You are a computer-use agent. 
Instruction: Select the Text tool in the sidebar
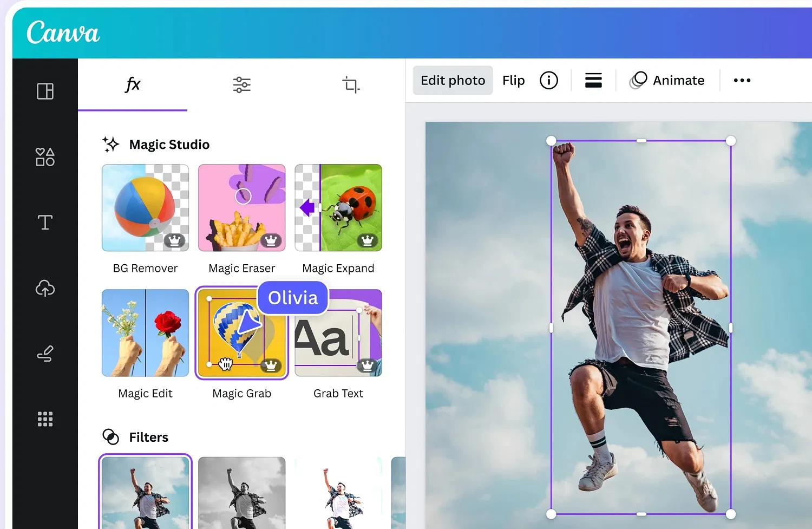click(x=45, y=222)
